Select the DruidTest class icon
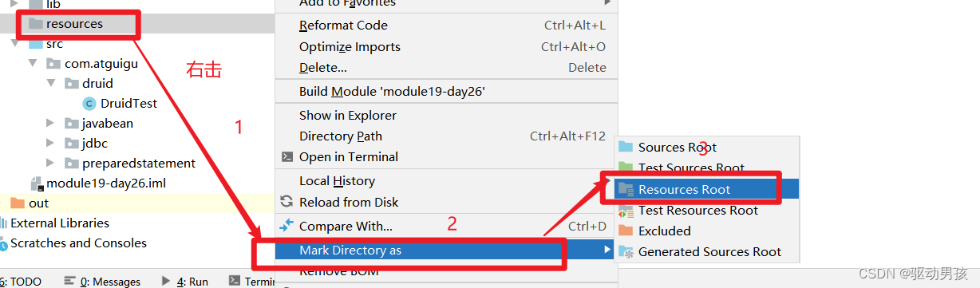Image resolution: width=980 pixels, height=288 pixels. (x=89, y=103)
